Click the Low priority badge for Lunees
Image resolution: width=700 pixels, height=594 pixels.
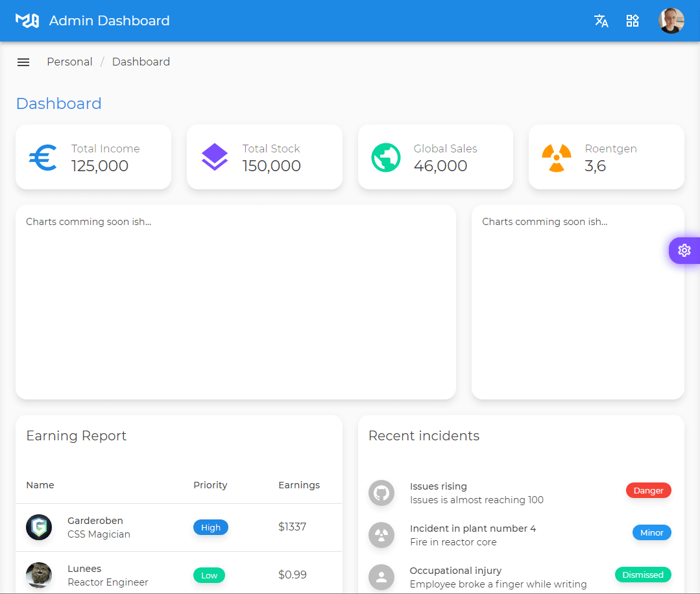[209, 575]
